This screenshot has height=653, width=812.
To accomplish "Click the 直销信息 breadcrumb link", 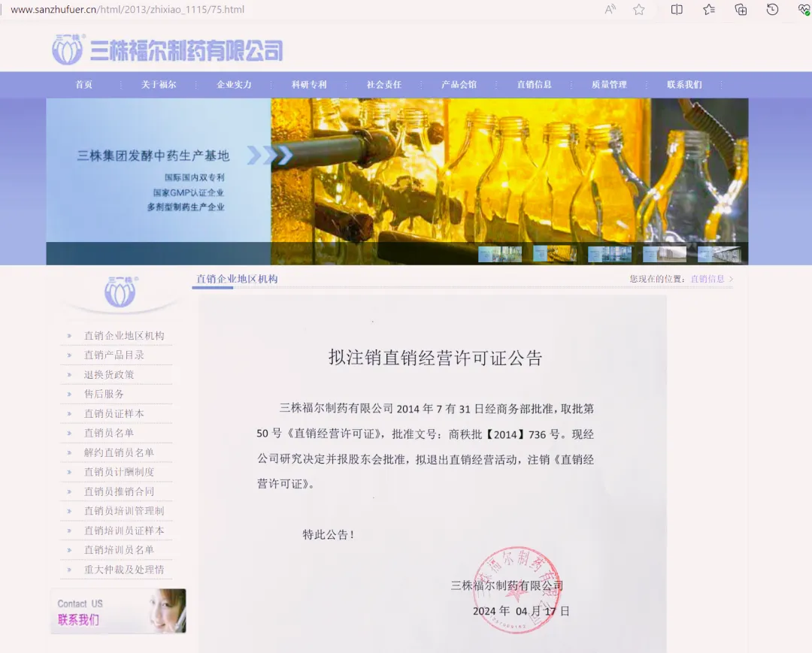I will [707, 279].
